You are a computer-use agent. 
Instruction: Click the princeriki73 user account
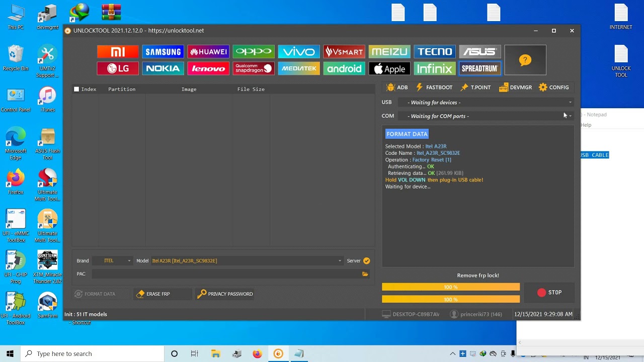[477, 314]
